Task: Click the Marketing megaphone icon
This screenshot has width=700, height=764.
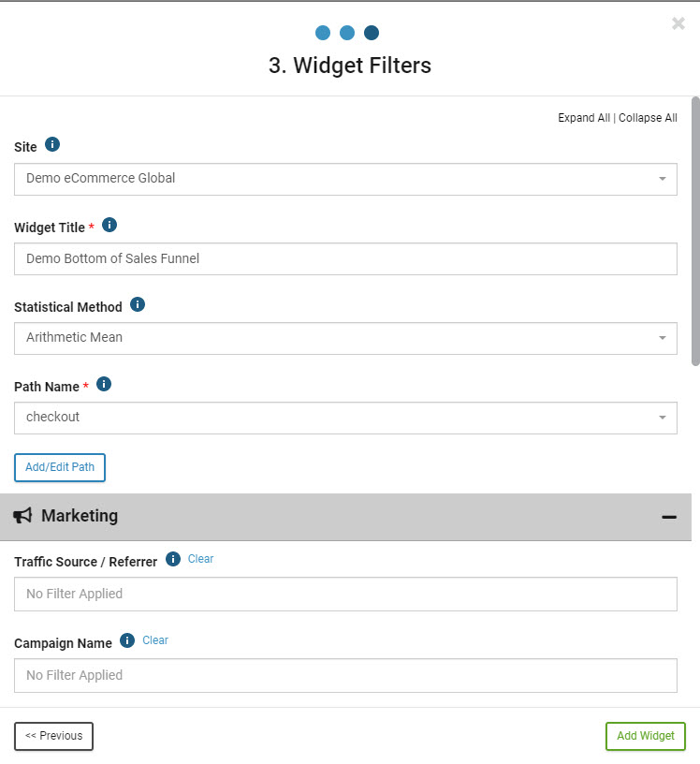Action: [x=22, y=516]
